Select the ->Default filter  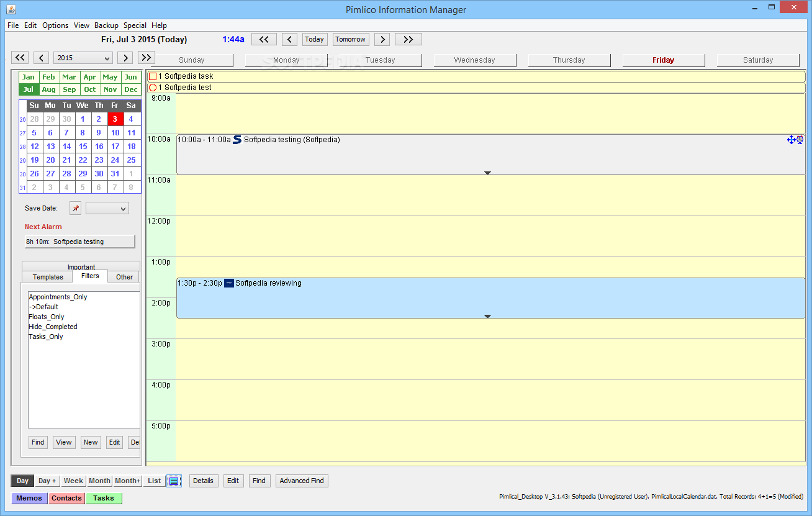tap(43, 307)
